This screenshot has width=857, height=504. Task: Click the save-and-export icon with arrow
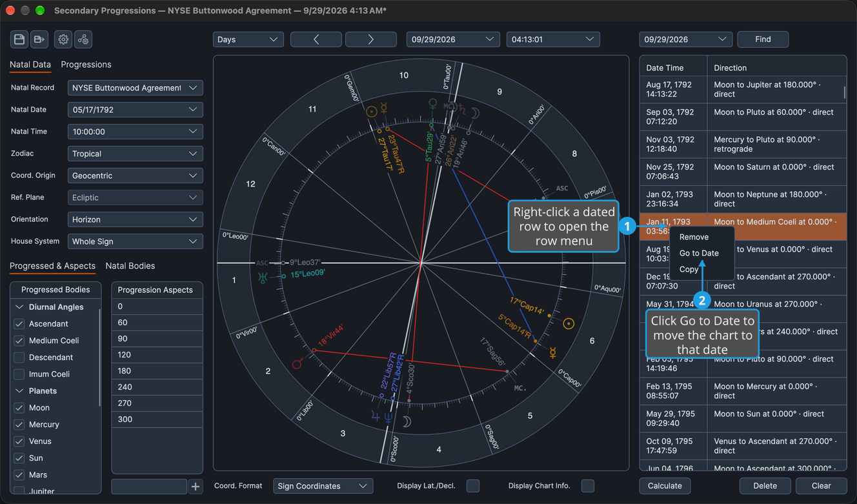point(39,39)
